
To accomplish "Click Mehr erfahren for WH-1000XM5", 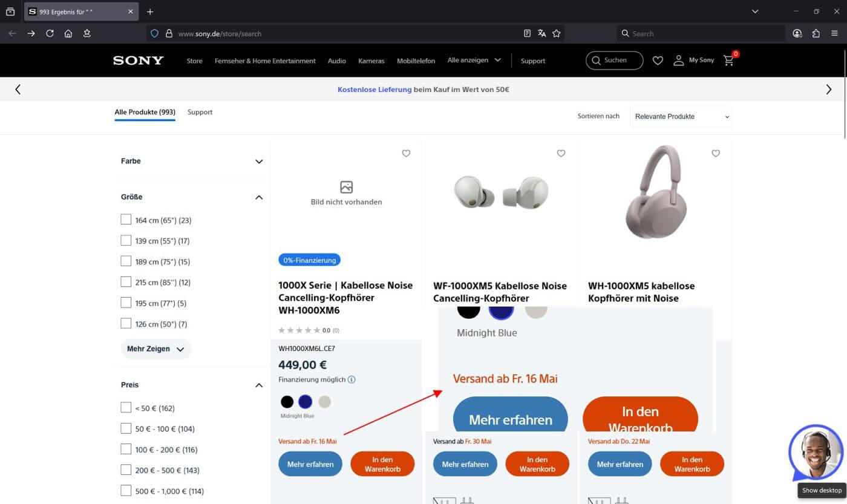I will click(620, 464).
